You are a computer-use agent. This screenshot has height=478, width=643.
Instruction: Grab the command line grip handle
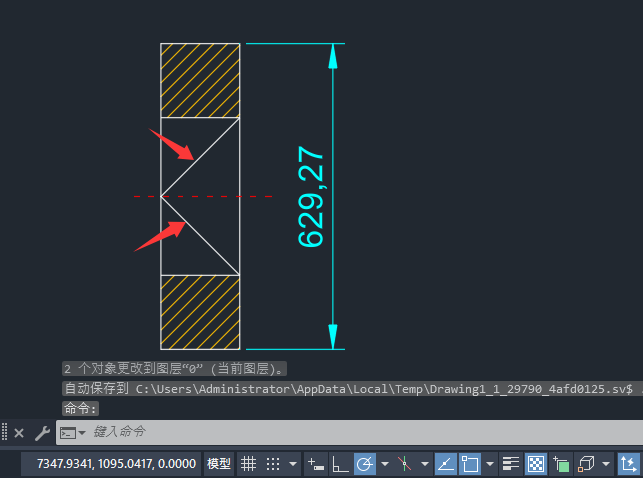coord(5,432)
